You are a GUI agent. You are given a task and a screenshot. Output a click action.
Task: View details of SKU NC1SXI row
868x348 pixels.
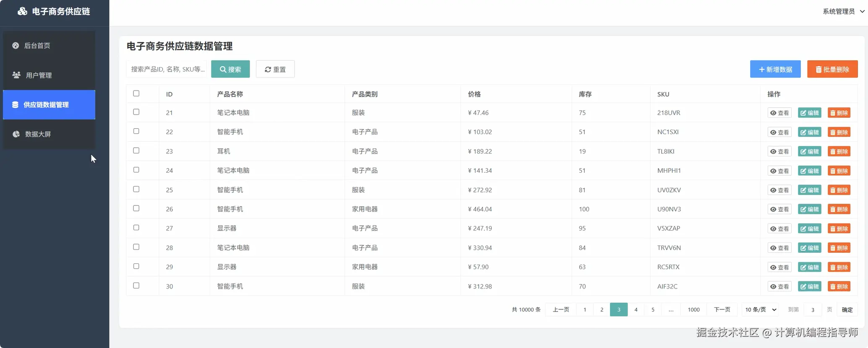[779, 132]
